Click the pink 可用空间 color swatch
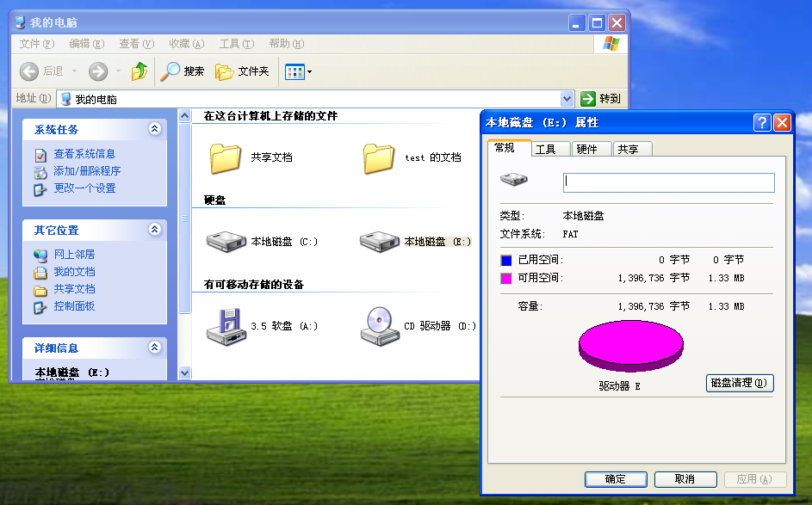 (x=505, y=279)
